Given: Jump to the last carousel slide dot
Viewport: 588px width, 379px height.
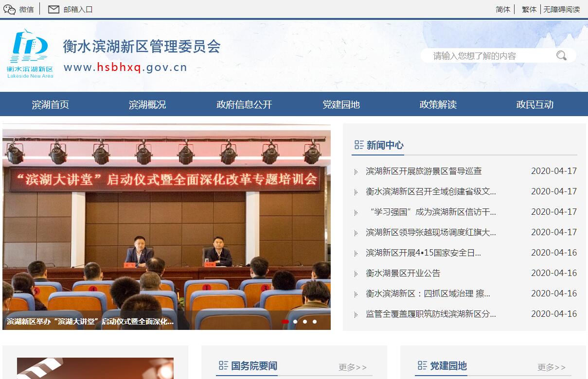Looking at the screenshot, I should pyautogui.click(x=315, y=321).
